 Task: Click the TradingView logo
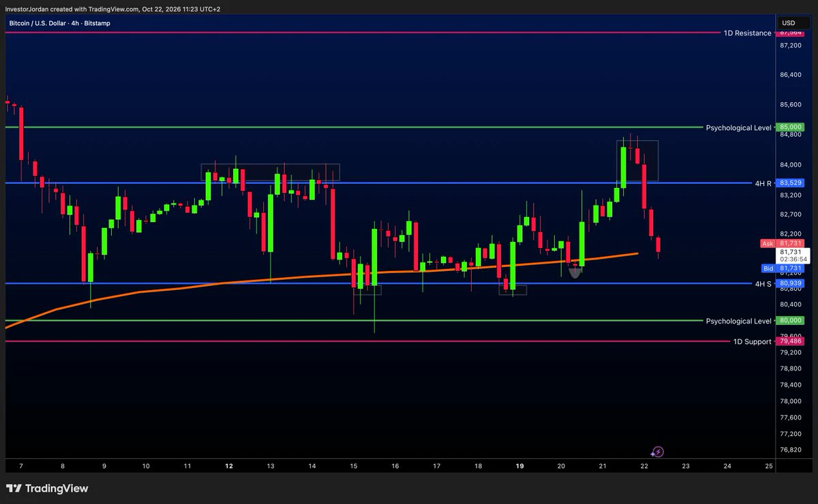(x=47, y=488)
